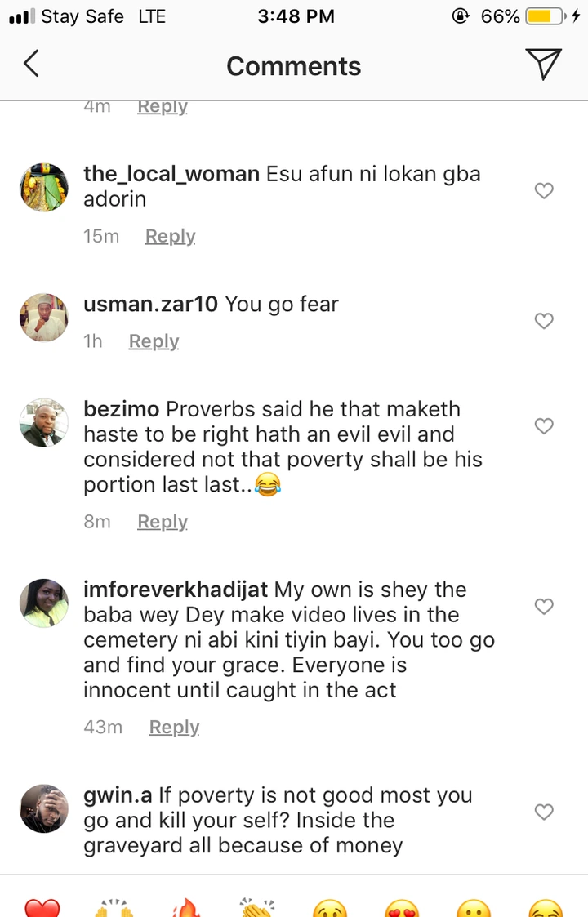Like gwin.a's comment
This screenshot has height=917, width=588.
[x=544, y=812]
